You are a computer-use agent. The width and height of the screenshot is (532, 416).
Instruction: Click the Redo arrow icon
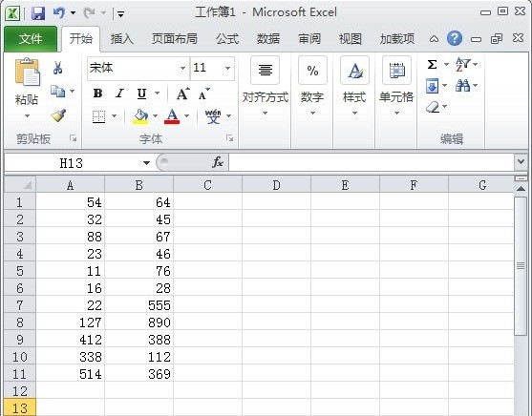pyautogui.click(x=89, y=13)
